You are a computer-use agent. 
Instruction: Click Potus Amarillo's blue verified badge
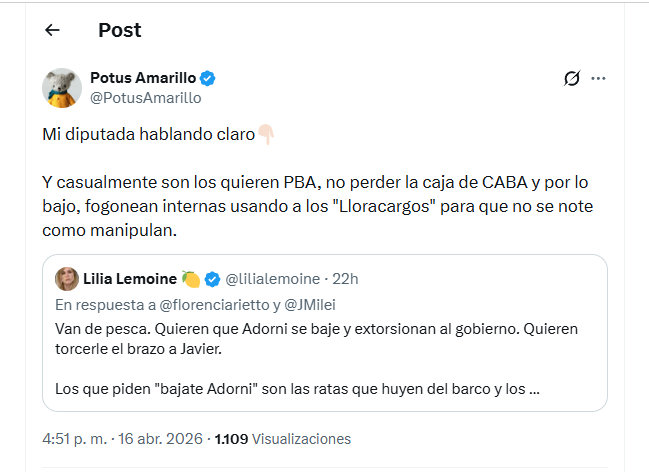(209, 78)
